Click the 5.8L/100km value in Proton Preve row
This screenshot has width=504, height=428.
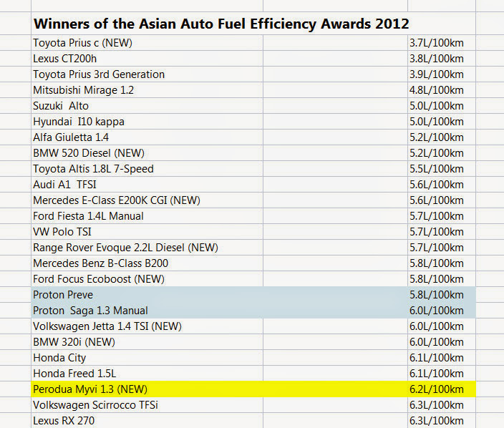tap(442, 295)
